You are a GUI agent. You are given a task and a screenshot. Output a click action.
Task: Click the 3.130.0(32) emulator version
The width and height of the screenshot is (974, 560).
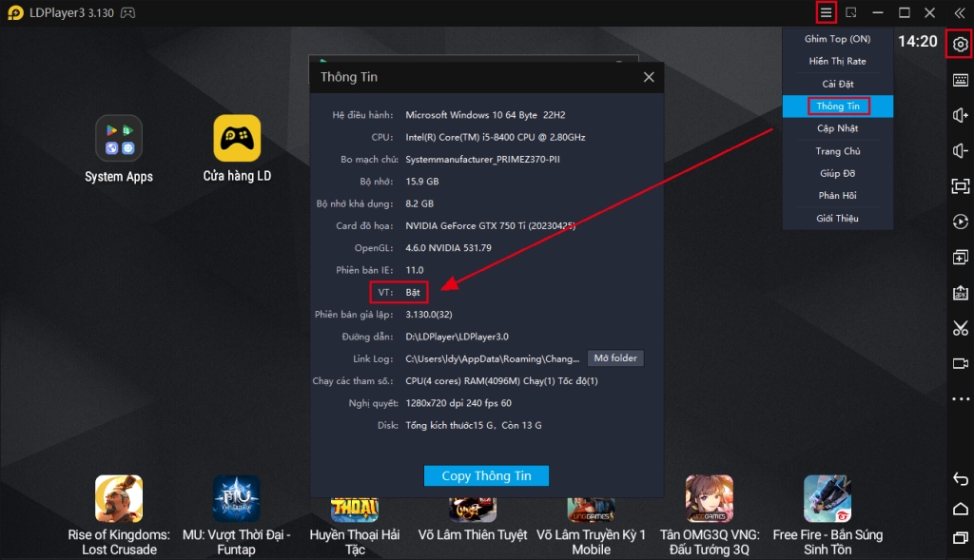[x=429, y=314]
